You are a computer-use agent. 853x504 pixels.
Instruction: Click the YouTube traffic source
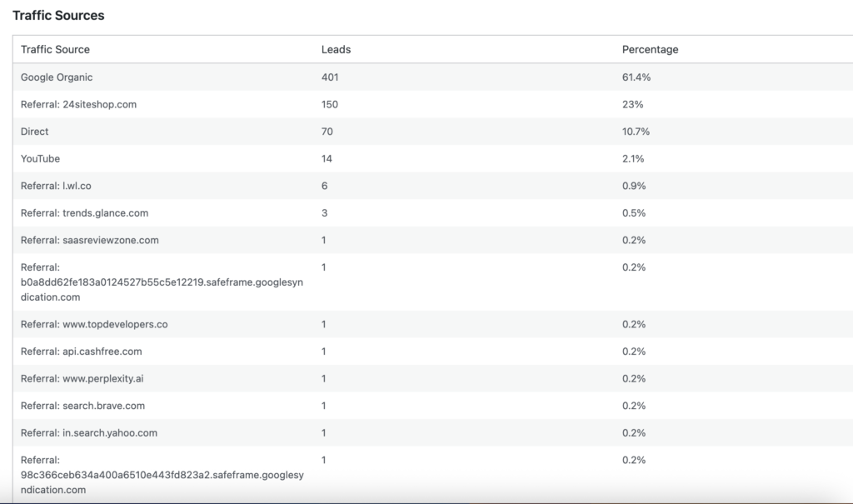click(x=40, y=159)
